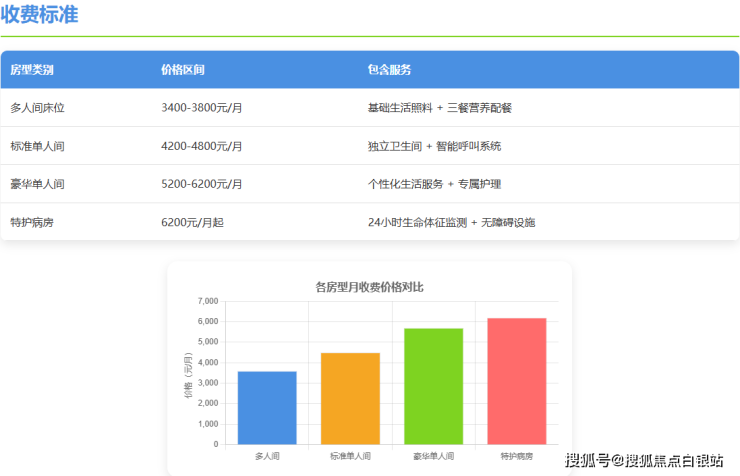Click the 包含服务 column header
The image size is (740, 476).
tap(390, 70)
